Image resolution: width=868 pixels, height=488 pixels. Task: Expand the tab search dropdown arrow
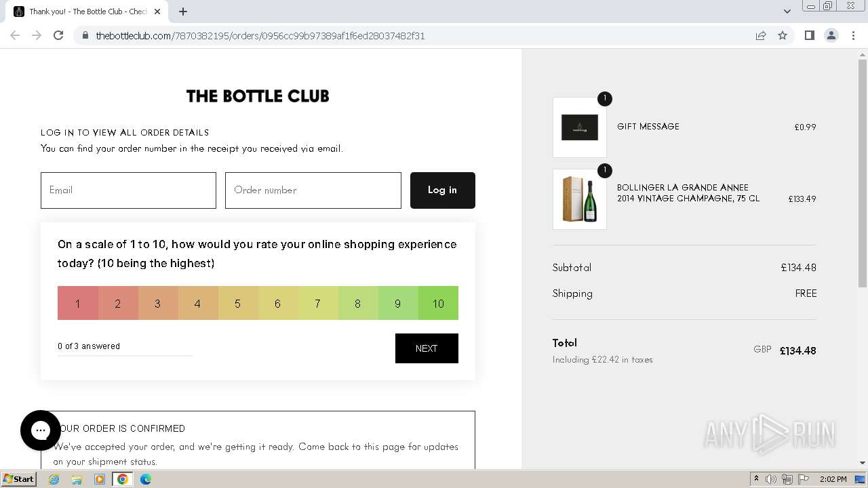(x=787, y=12)
